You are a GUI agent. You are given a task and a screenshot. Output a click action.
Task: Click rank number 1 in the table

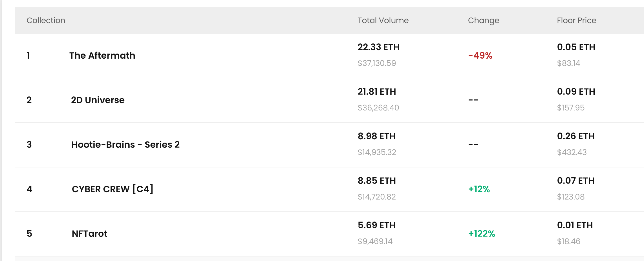tap(28, 56)
